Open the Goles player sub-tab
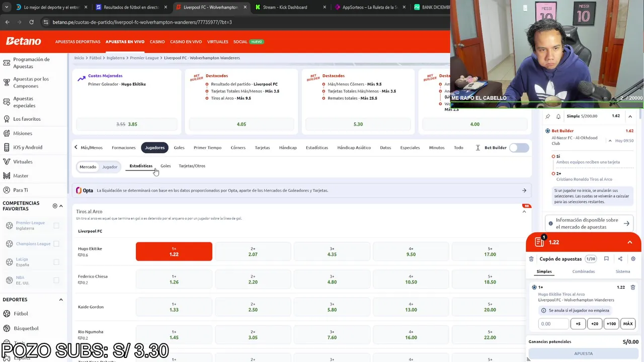Image resolution: width=644 pixels, height=362 pixels. tap(166, 166)
